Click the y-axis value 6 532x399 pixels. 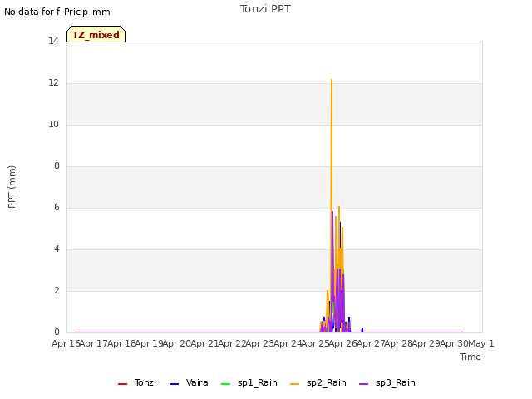point(57,208)
